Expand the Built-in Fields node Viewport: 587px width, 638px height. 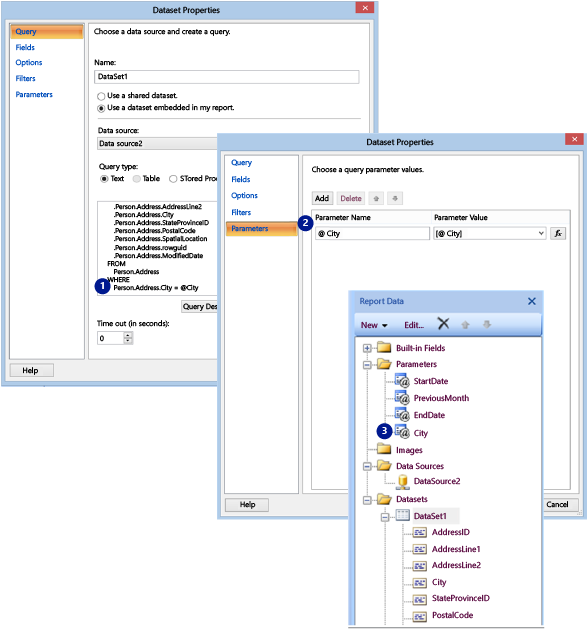tap(367, 348)
